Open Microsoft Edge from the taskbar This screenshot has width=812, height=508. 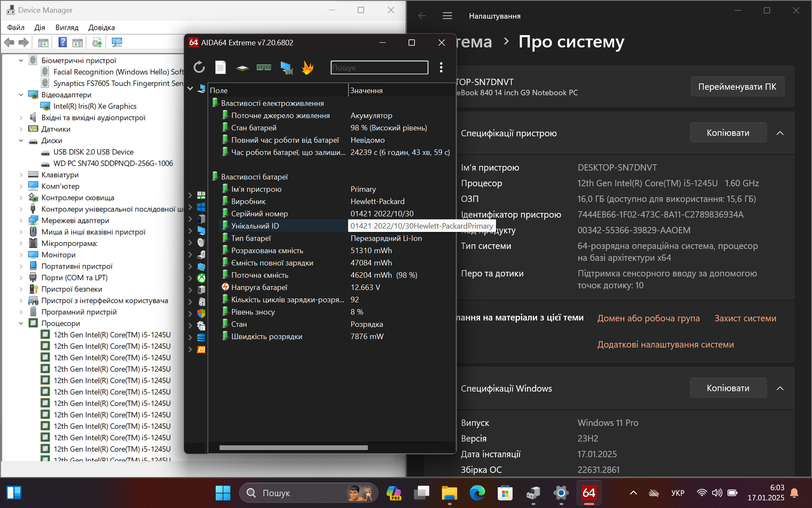(477, 493)
